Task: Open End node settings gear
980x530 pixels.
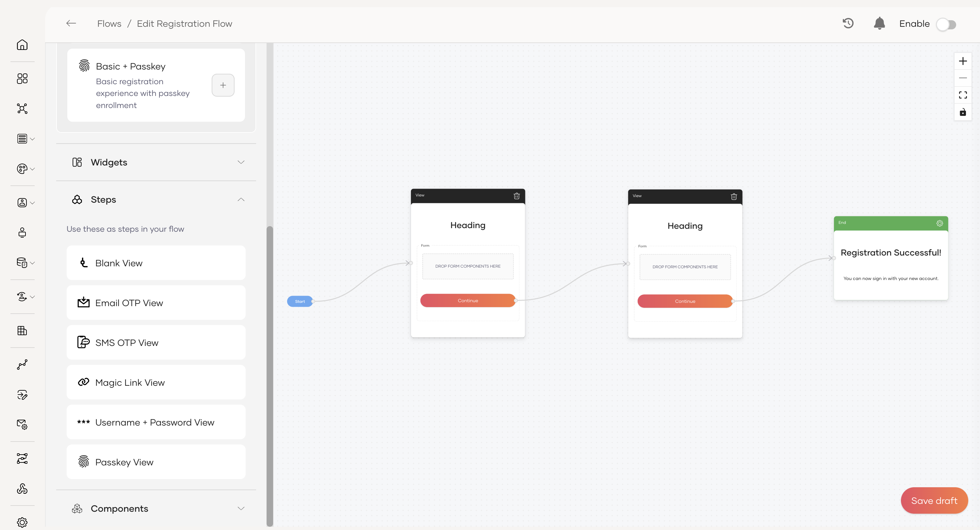Action: 939,223
